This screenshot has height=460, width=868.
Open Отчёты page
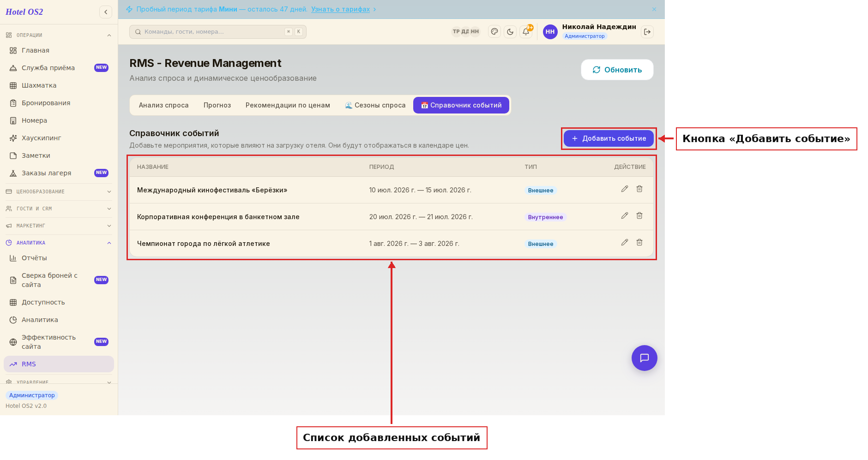tap(59, 258)
